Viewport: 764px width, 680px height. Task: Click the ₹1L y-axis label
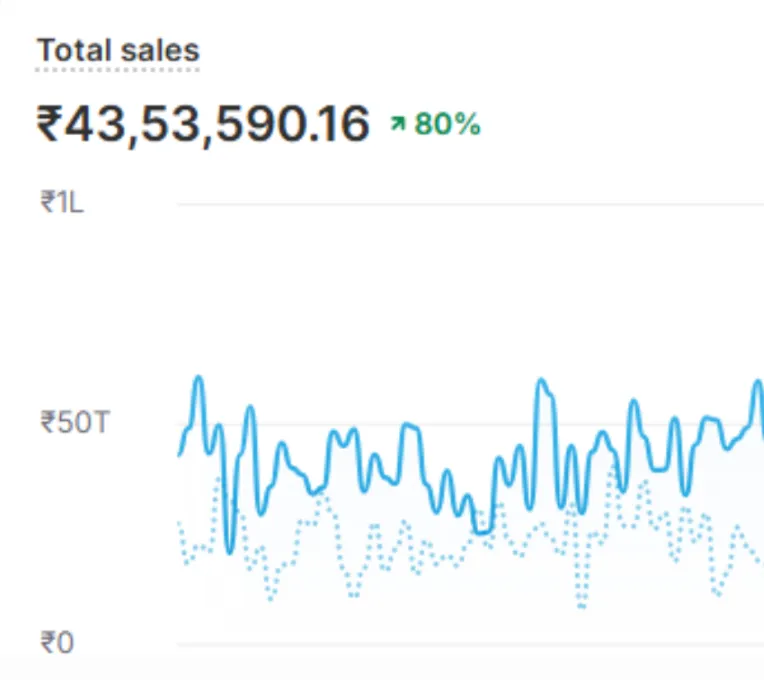[x=62, y=203]
